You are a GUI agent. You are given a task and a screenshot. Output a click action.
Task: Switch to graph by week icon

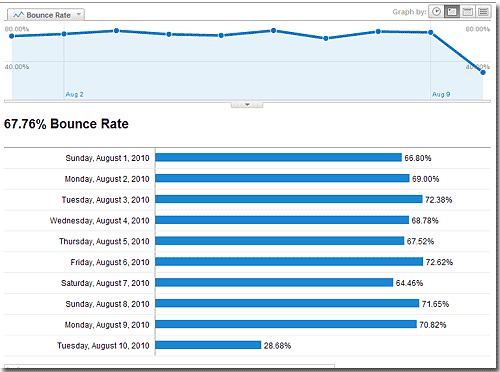467,12
